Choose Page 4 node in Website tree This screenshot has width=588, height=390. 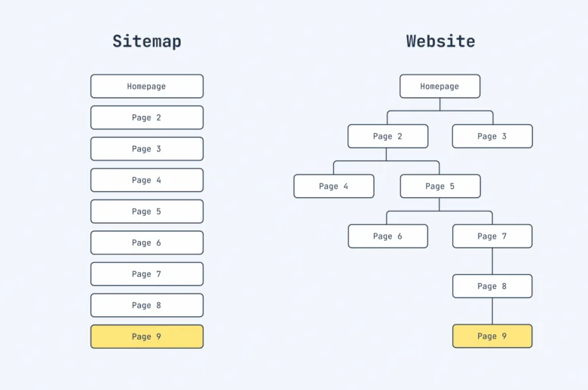click(x=334, y=186)
